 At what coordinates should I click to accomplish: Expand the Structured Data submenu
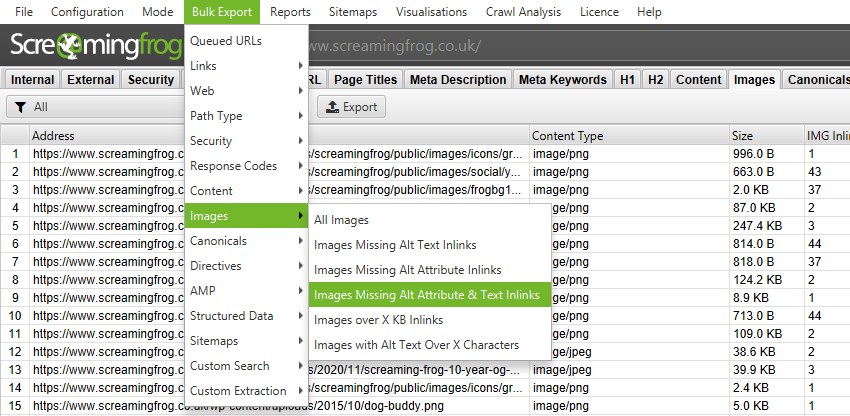tap(246, 316)
